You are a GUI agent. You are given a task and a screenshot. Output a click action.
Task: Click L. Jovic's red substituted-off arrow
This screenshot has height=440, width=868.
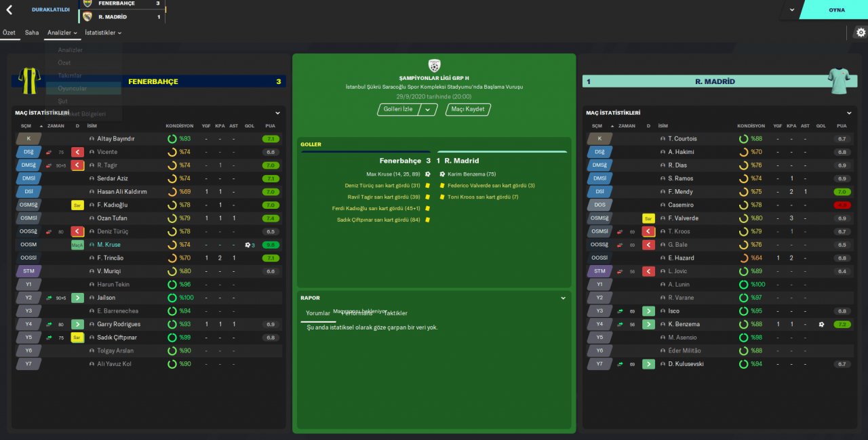coord(648,271)
